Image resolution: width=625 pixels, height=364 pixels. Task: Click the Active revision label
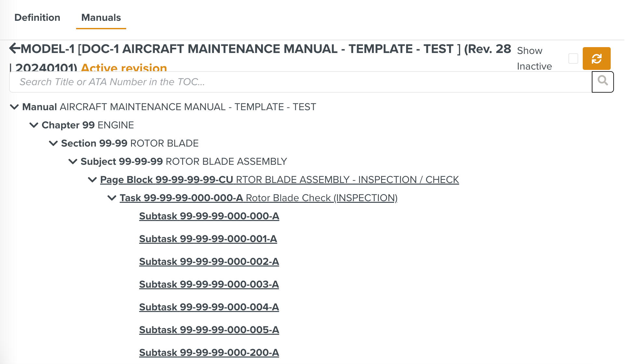point(123,68)
